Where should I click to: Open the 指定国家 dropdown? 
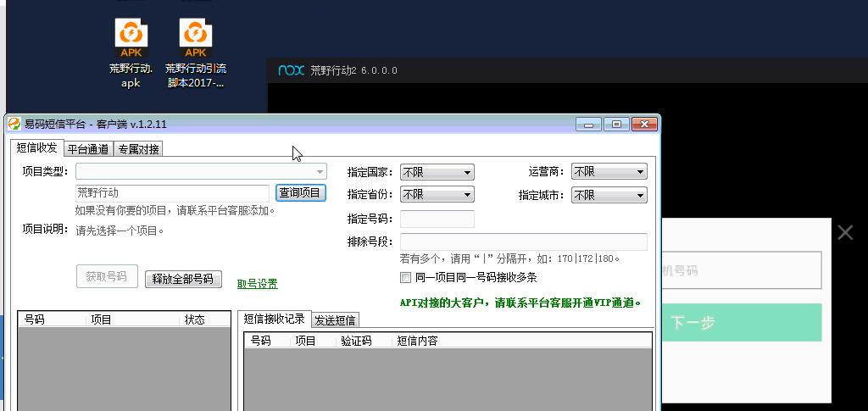point(437,173)
